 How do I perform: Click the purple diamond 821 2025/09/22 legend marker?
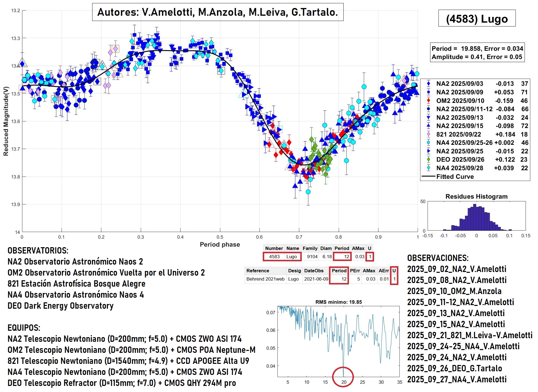pyautogui.click(x=428, y=134)
